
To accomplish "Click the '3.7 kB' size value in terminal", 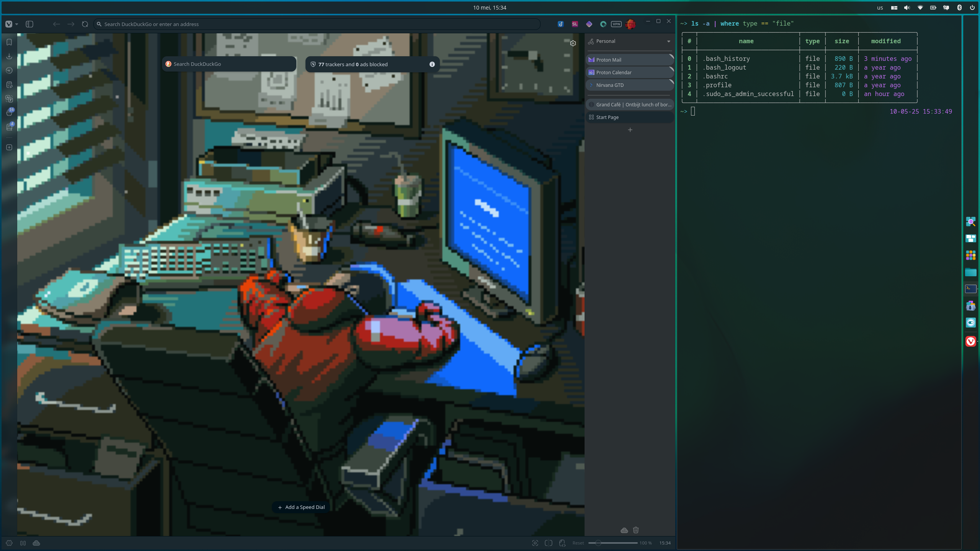I will 841,76.
